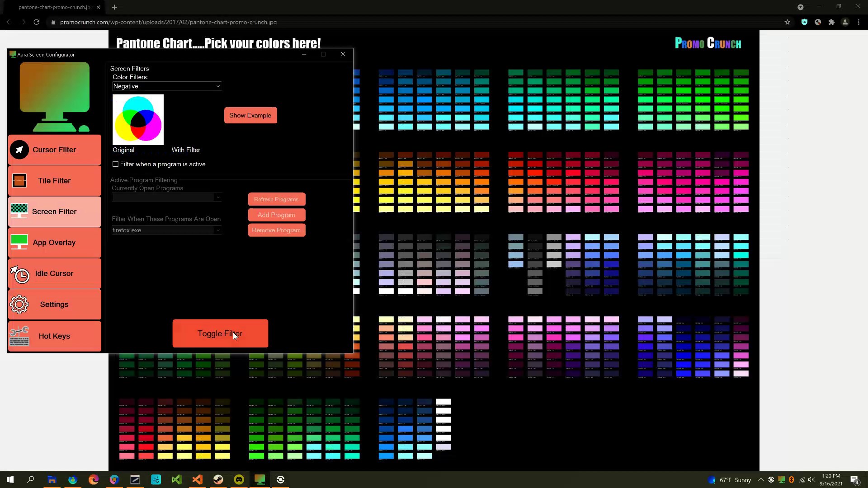Click the browser address bar URL

click(x=168, y=22)
